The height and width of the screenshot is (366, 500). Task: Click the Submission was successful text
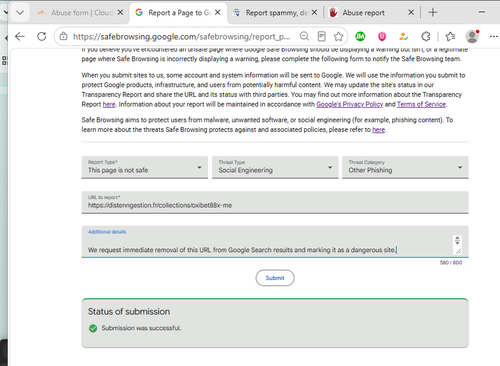141,328
